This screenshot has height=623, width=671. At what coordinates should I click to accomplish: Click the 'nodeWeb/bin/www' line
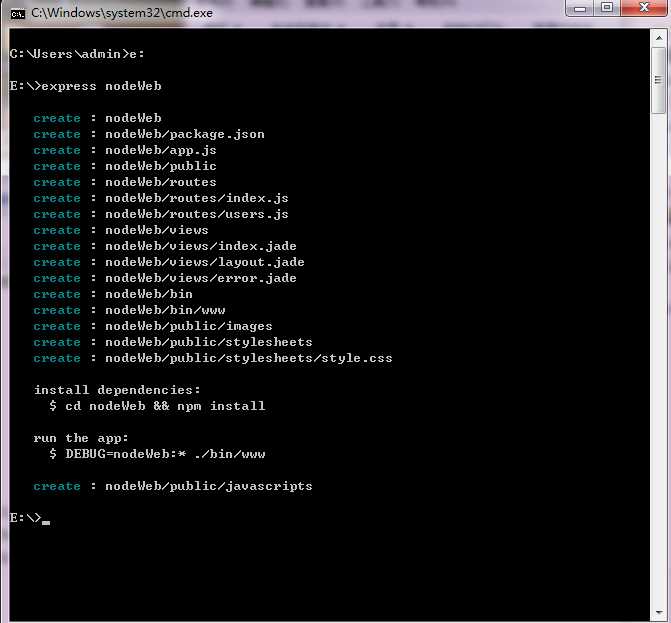coord(129,310)
